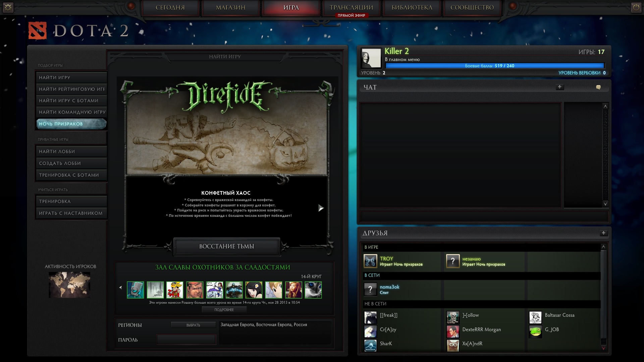644x362 pixels.
Task: Click chat scrollbar down arrow
Action: pos(605,204)
